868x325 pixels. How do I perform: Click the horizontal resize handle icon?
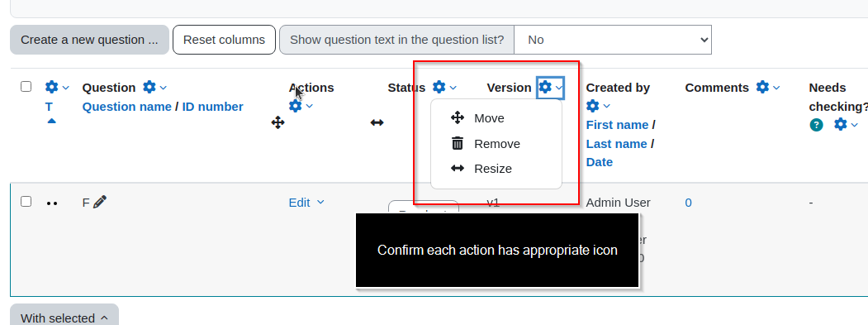(x=377, y=122)
